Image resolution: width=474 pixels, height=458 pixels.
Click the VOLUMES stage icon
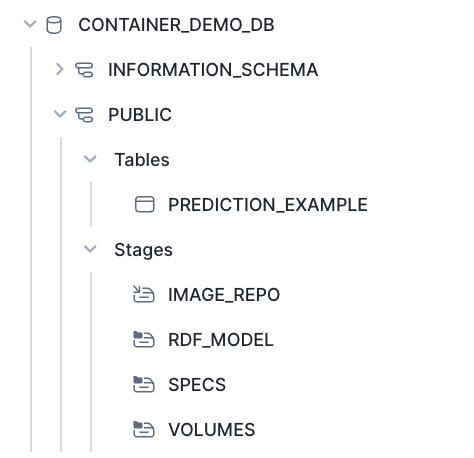(x=144, y=429)
